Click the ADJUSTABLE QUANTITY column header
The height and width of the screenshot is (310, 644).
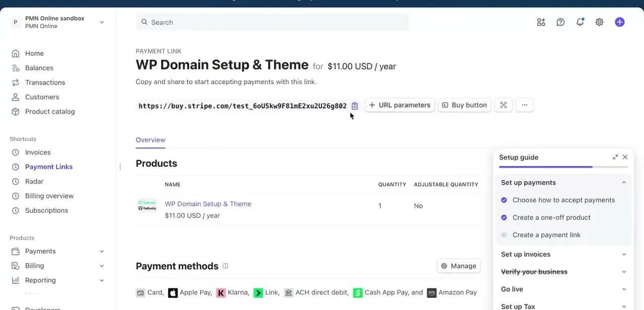[x=446, y=185]
